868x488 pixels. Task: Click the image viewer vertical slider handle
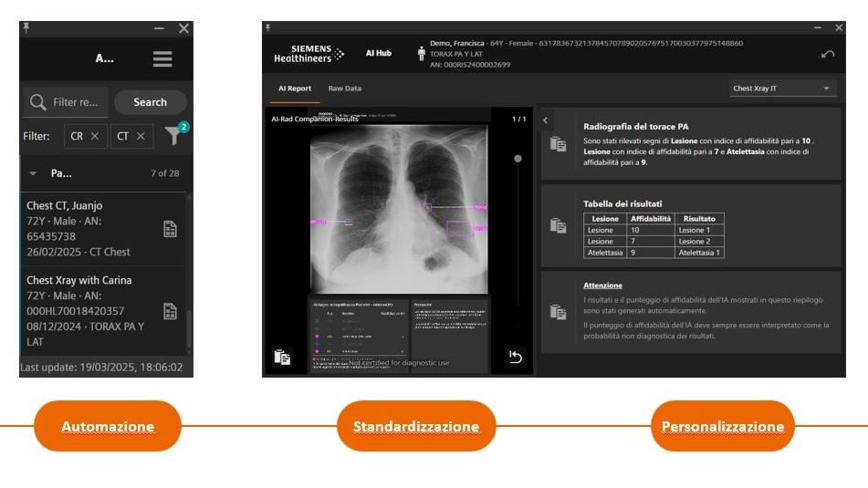pyautogui.click(x=518, y=159)
